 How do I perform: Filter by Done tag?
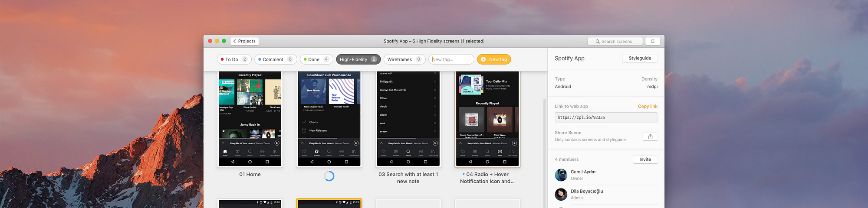tap(316, 59)
